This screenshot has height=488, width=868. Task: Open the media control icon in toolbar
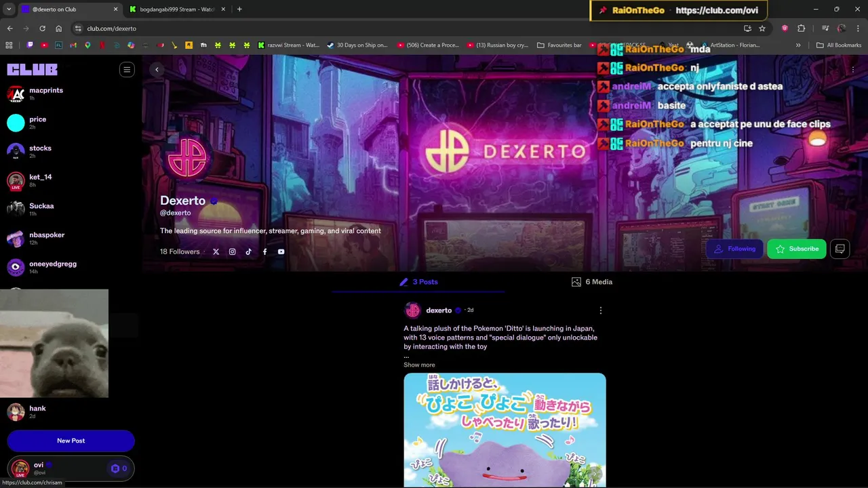825,28
